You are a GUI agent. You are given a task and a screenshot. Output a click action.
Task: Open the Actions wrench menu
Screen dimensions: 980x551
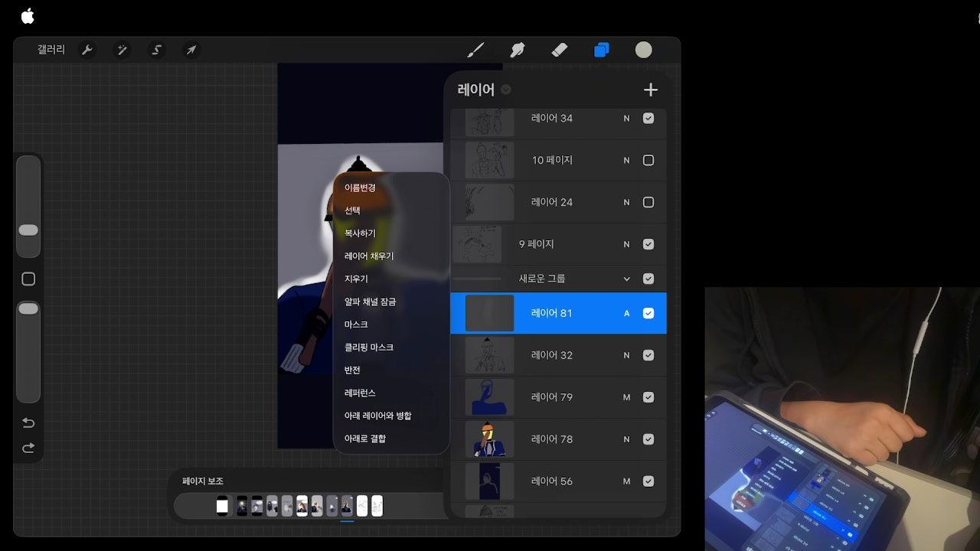click(x=87, y=50)
